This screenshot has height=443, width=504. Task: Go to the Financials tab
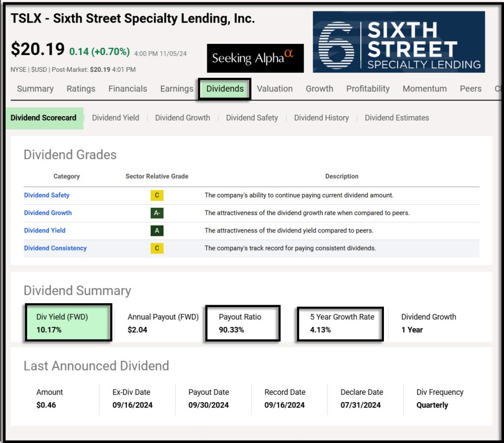click(127, 89)
